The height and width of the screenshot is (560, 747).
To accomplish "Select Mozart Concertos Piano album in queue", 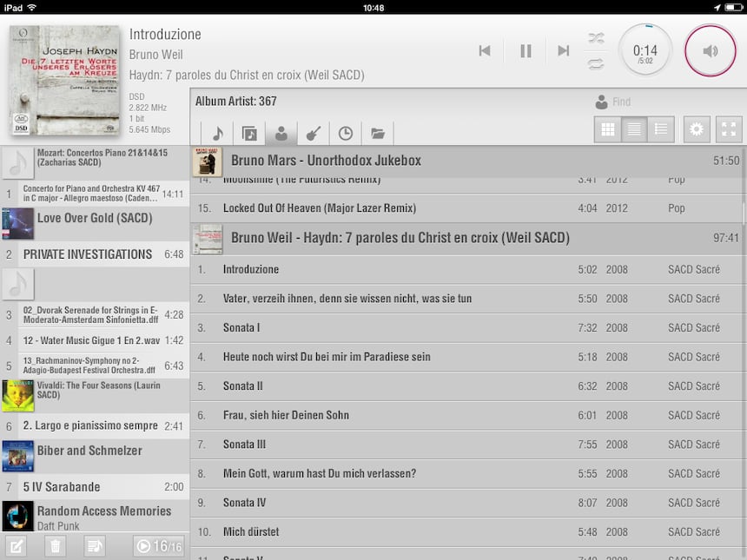I will click(x=95, y=162).
